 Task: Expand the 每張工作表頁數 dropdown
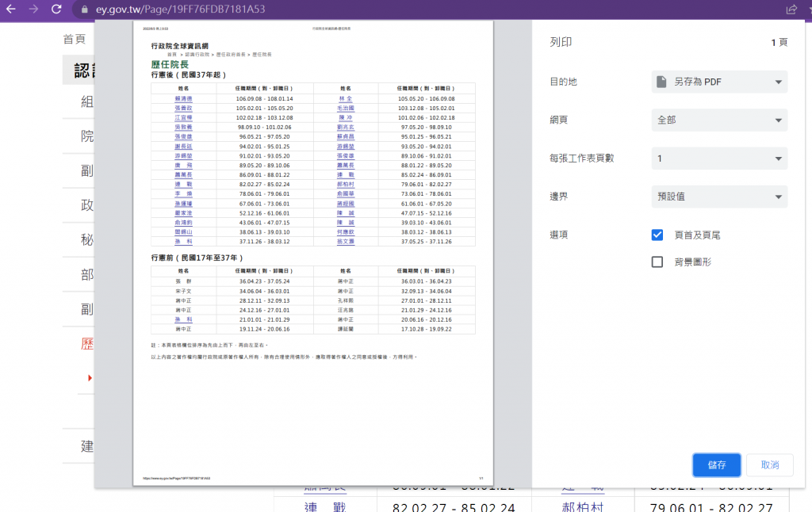[719, 159]
